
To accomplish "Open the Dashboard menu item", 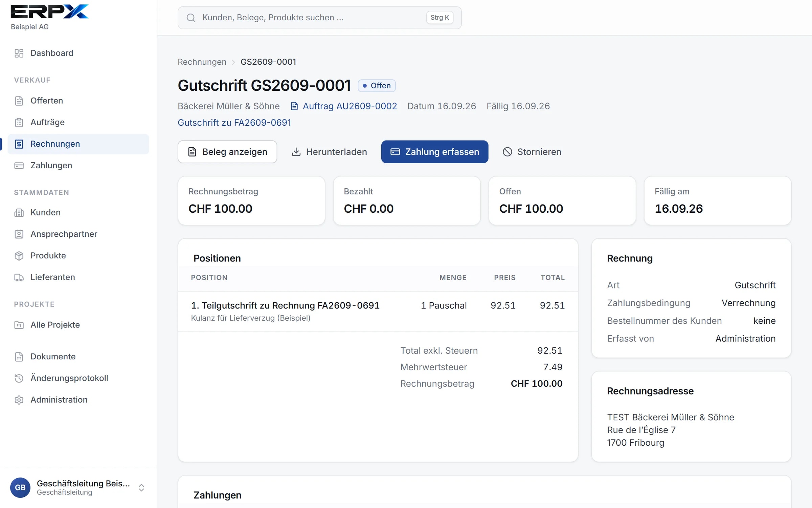I will [78, 53].
